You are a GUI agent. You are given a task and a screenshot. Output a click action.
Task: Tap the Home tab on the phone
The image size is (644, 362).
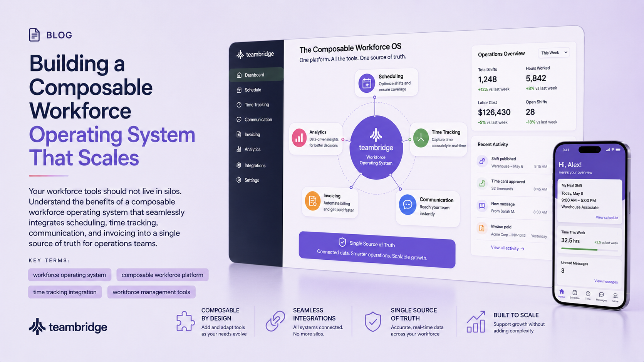[562, 293]
